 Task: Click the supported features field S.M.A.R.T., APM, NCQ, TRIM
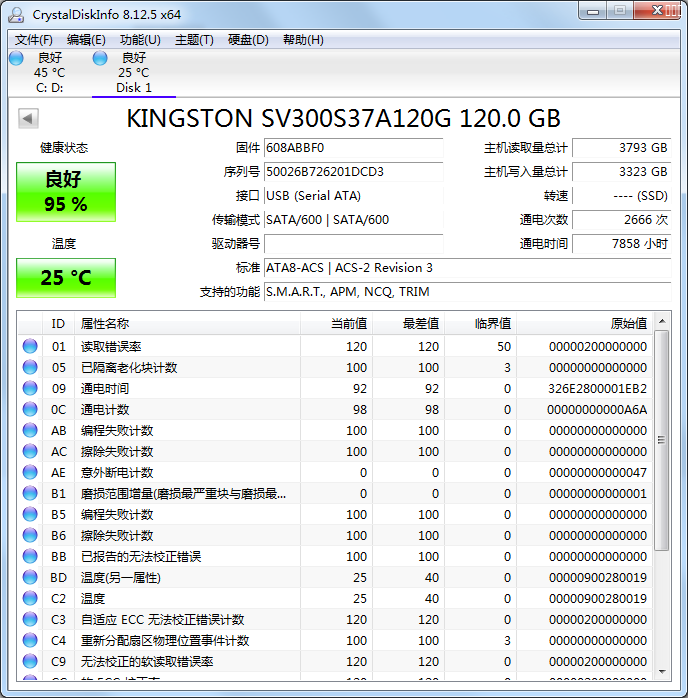pyautogui.click(x=468, y=292)
